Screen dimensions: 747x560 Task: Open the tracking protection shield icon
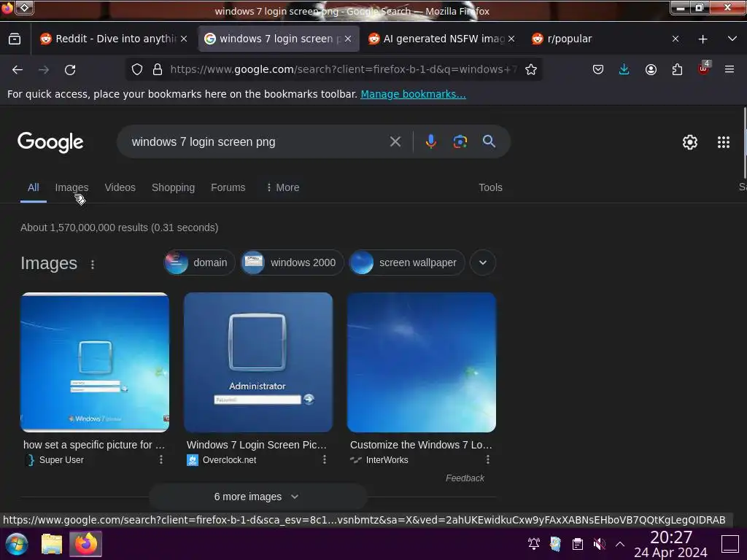coord(137,69)
